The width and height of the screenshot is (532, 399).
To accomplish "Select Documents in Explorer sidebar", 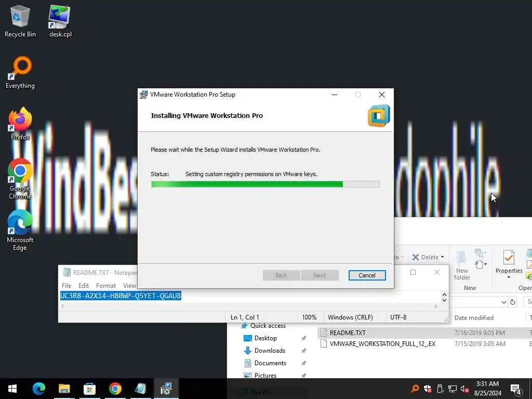I will click(x=270, y=363).
